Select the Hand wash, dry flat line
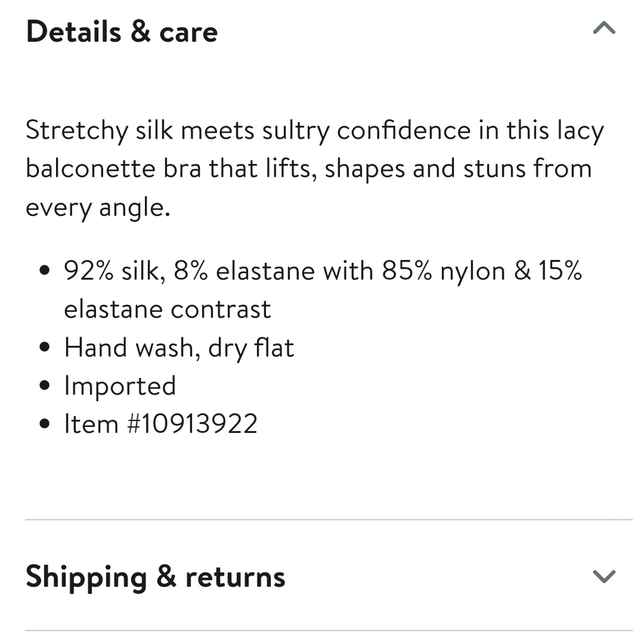The image size is (644, 644). click(x=179, y=348)
